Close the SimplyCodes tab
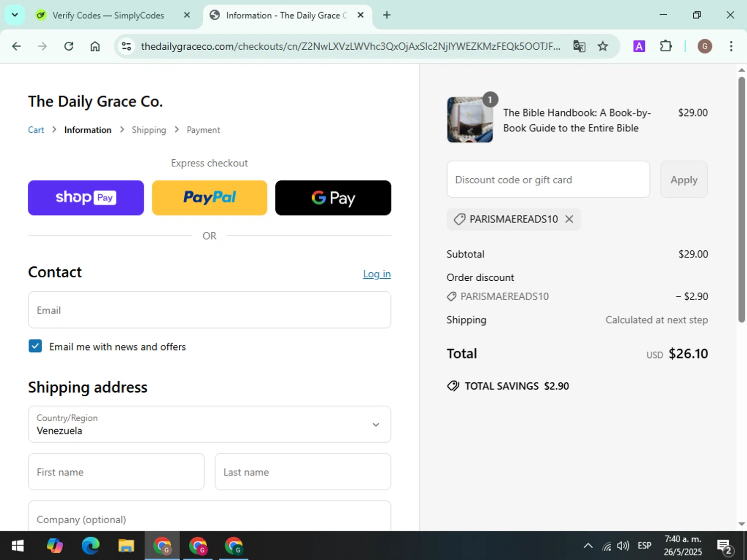747x560 pixels. click(x=187, y=15)
